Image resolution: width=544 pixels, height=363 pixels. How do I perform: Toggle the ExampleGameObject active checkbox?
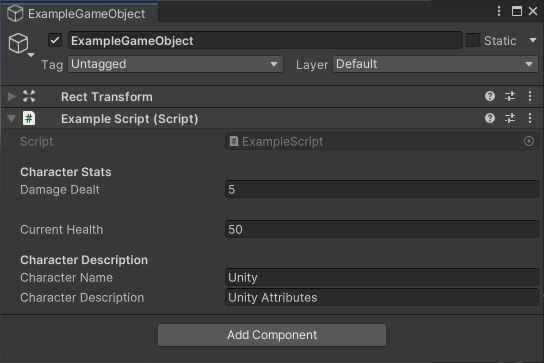click(55, 41)
